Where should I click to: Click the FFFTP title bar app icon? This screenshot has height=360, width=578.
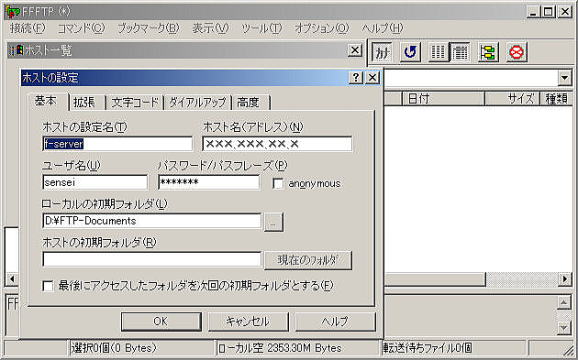(13, 12)
